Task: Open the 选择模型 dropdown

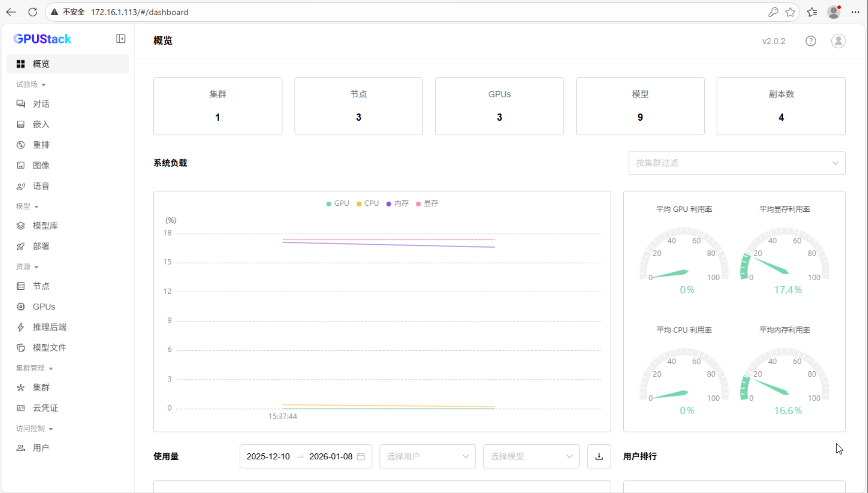Action: [531, 456]
